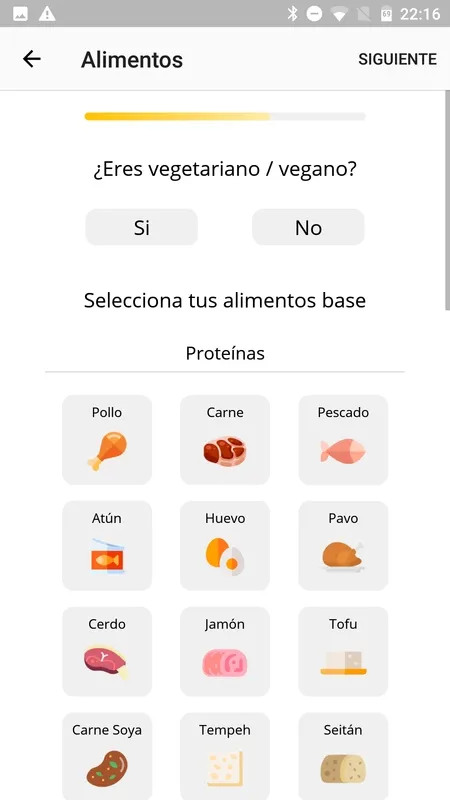Choose the Tofu block icon

tap(343, 663)
